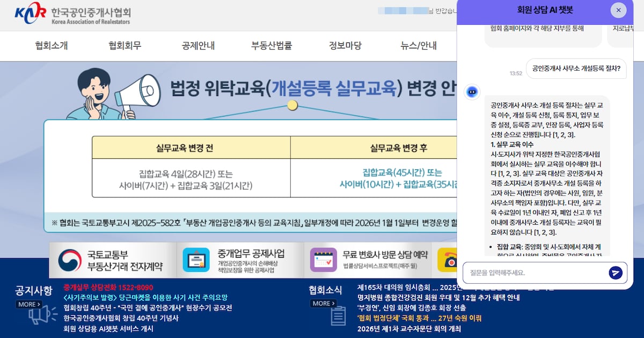This screenshot has width=644, height=338.
Task: Click the 회원 상담 AI 챗봇 header title
Action: pos(545,10)
